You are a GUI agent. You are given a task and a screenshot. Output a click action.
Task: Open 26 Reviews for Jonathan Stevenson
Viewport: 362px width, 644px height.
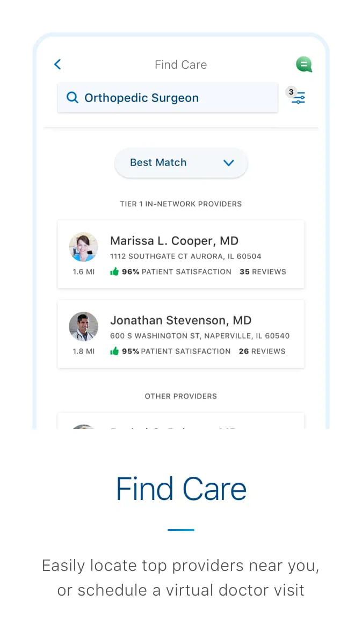pos(263,351)
